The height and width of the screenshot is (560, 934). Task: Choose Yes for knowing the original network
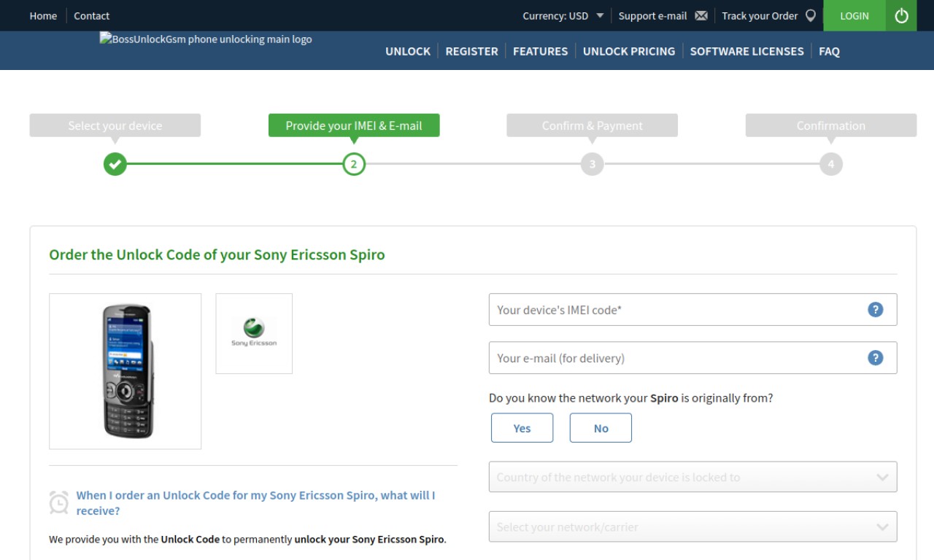point(522,428)
